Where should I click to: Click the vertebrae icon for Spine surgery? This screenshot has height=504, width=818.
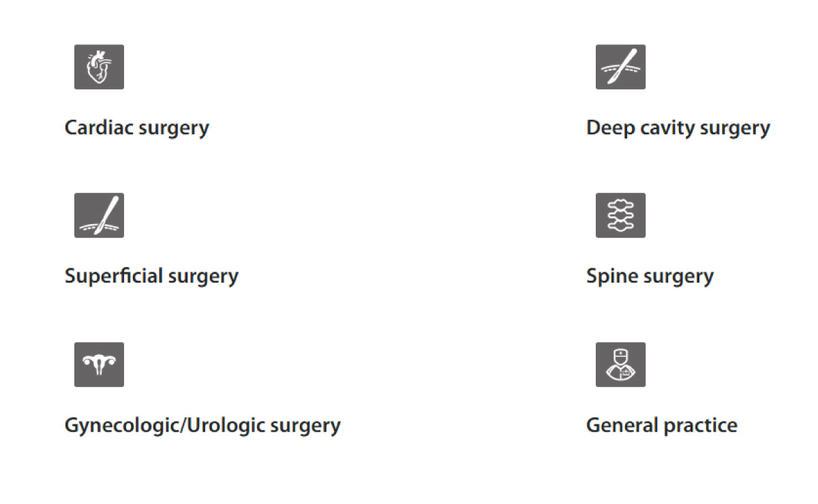pos(620,215)
